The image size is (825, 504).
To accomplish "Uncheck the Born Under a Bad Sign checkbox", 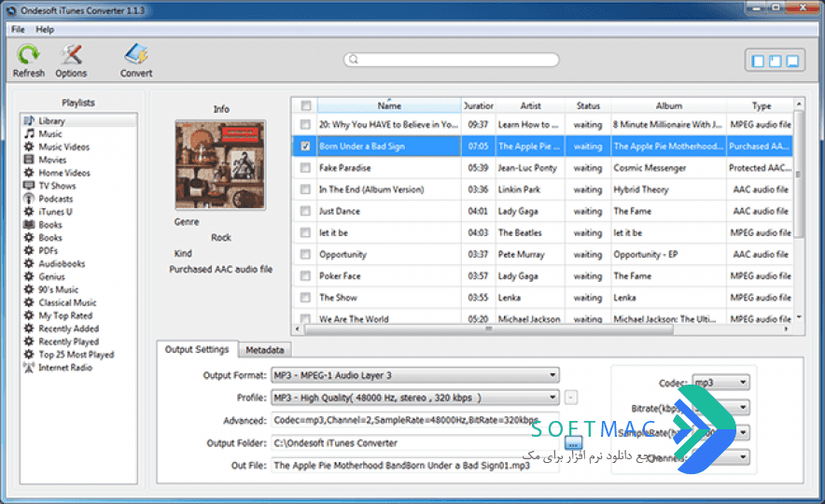I will point(305,147).
